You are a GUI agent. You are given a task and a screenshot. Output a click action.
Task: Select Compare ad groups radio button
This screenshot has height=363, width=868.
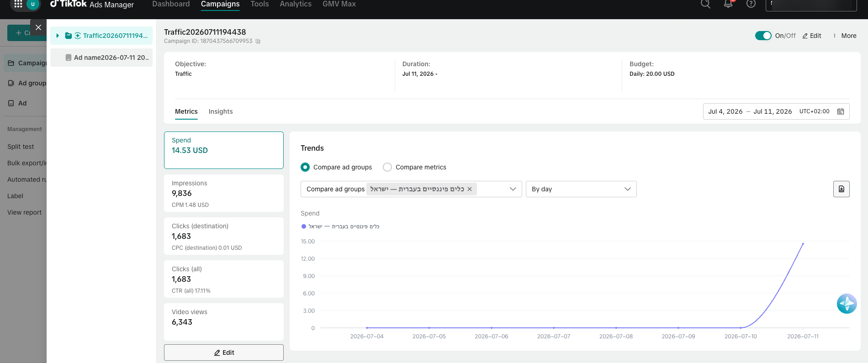(305, 167)
